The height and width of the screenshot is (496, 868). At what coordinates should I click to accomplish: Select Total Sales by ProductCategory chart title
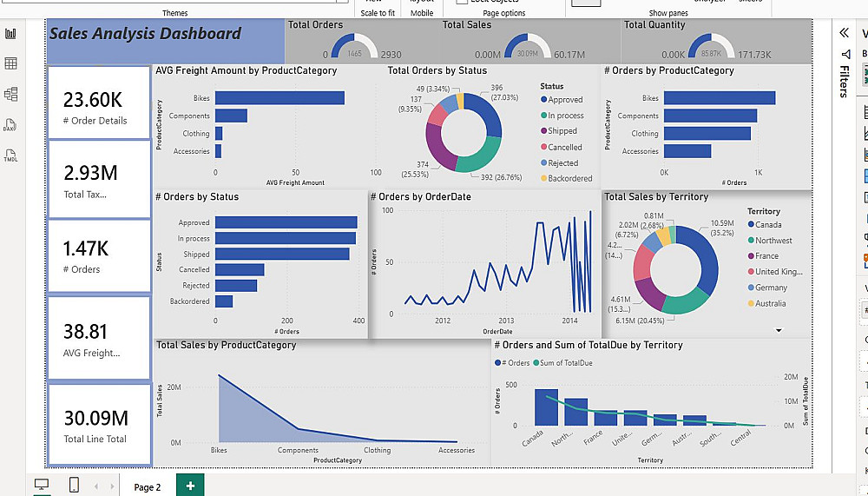(226, 345)
